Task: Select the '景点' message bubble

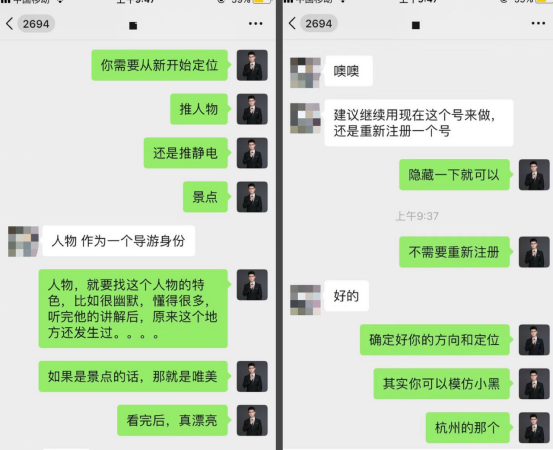Action: [206, 197]
